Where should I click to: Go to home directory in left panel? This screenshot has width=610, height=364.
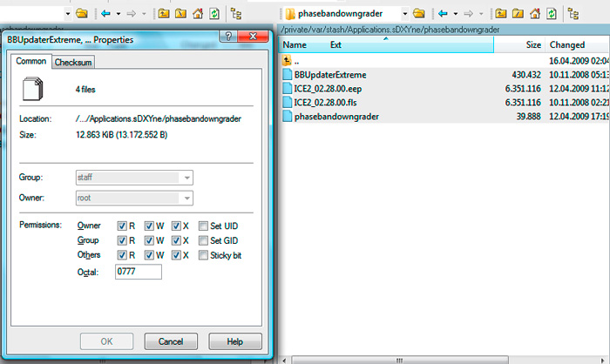tap(198, 14)
